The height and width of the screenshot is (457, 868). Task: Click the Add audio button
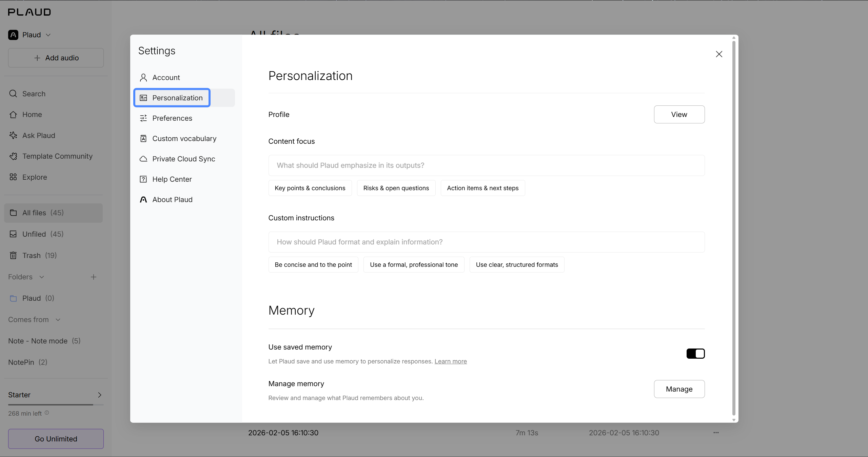pos(56,58)
